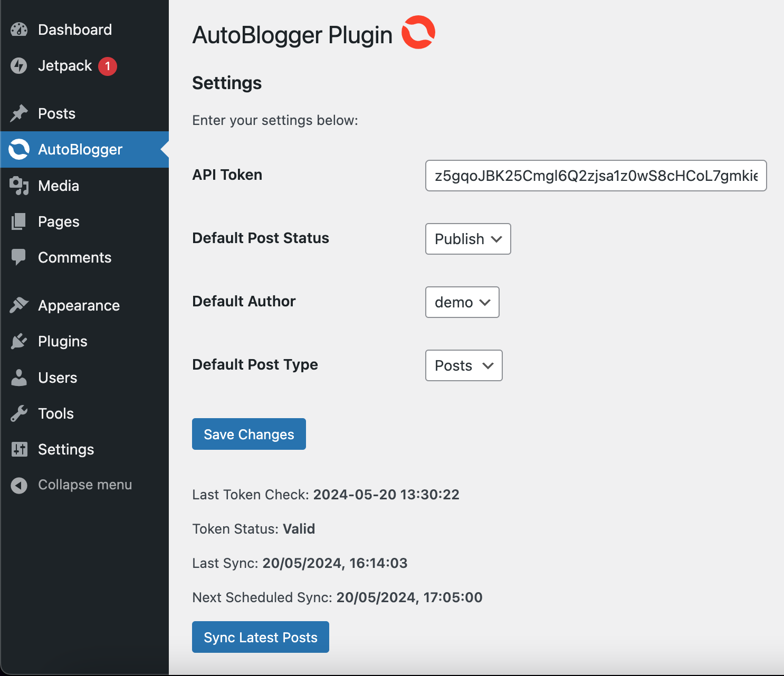Image resolution: width=784 pixels, height=676 pixels.
Task: Expand the Default Author dropdown
Action: pyautogui.click(x=462, y=302)
